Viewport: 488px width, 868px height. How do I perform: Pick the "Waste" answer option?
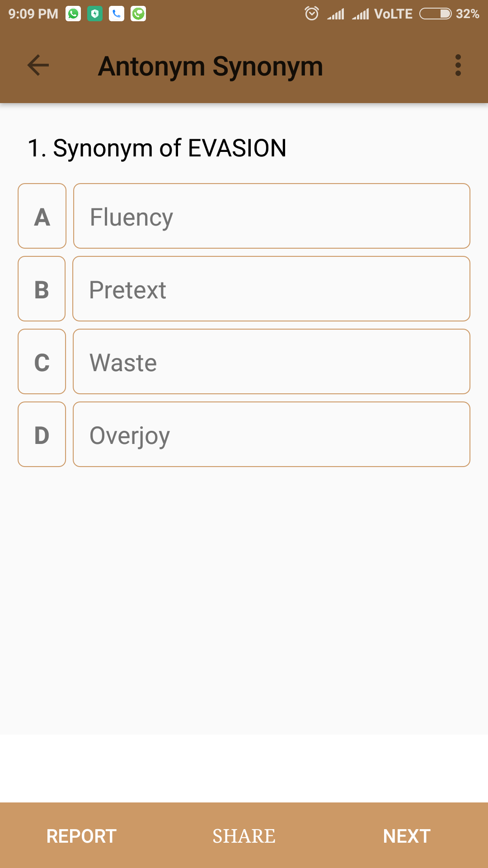[271, 362]
